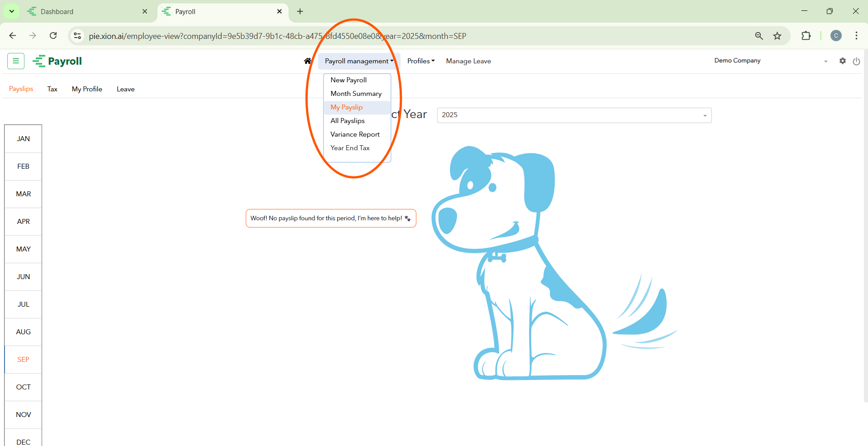Click the browser zoom magnifier icon

759,36
